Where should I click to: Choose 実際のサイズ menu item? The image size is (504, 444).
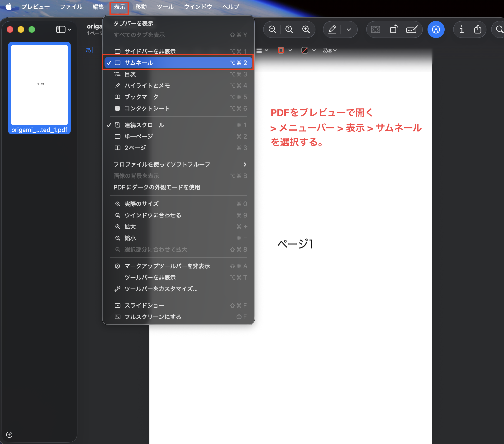[x=178, y=204]
